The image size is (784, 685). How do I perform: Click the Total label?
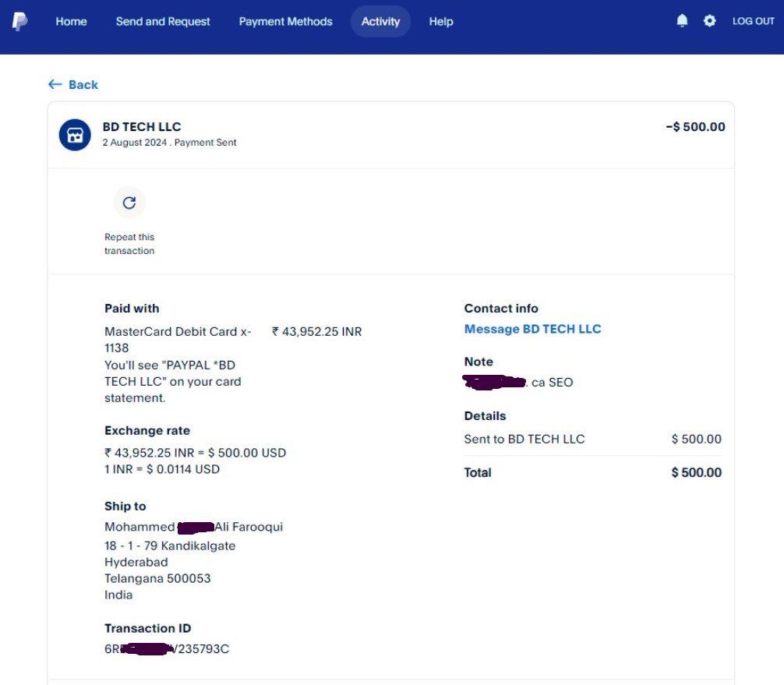click(478, 472)
